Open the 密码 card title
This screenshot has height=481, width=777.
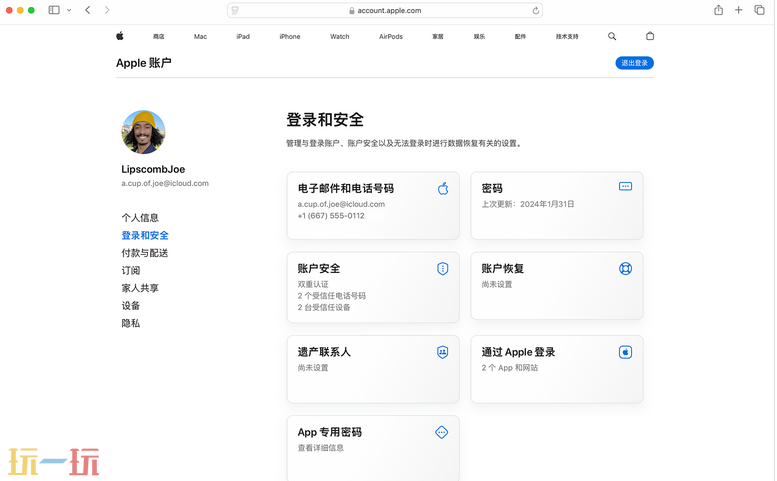[492, 188]
